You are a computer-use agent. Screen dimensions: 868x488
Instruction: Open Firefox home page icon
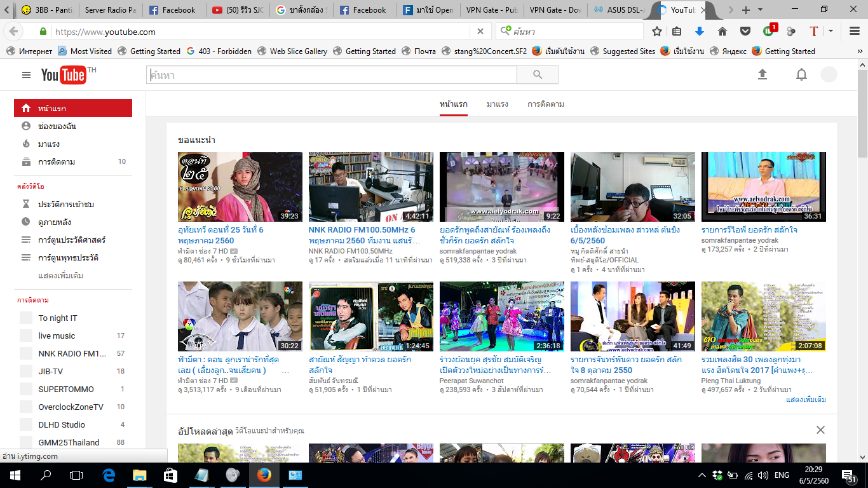pos(722,32)
